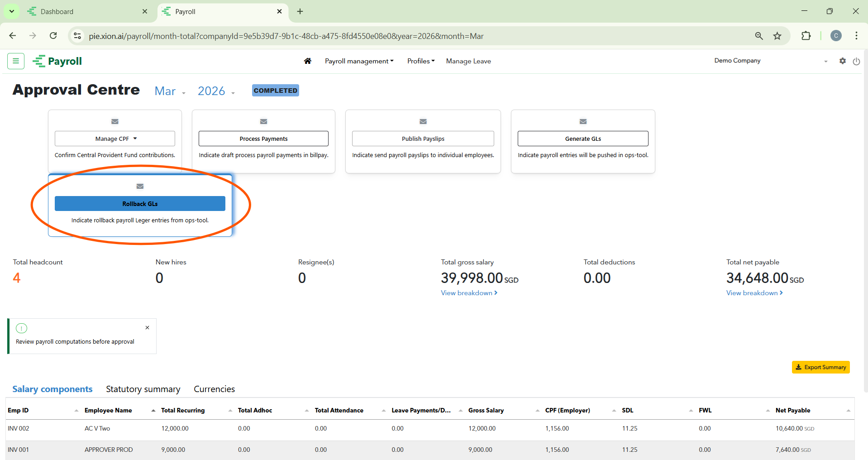Image resolution: width=868 pixels, height=460 pixels.
Task: Click envelope icon above Manage CPF
Action: pyautogui.click(x=115, y=121)
